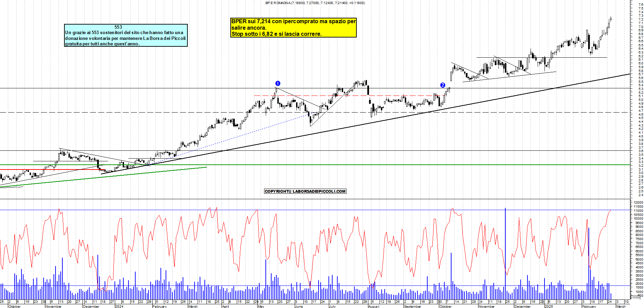Click the blue circled marker number 1
This screenshot has height=308, width=644.
pos(278,84)
